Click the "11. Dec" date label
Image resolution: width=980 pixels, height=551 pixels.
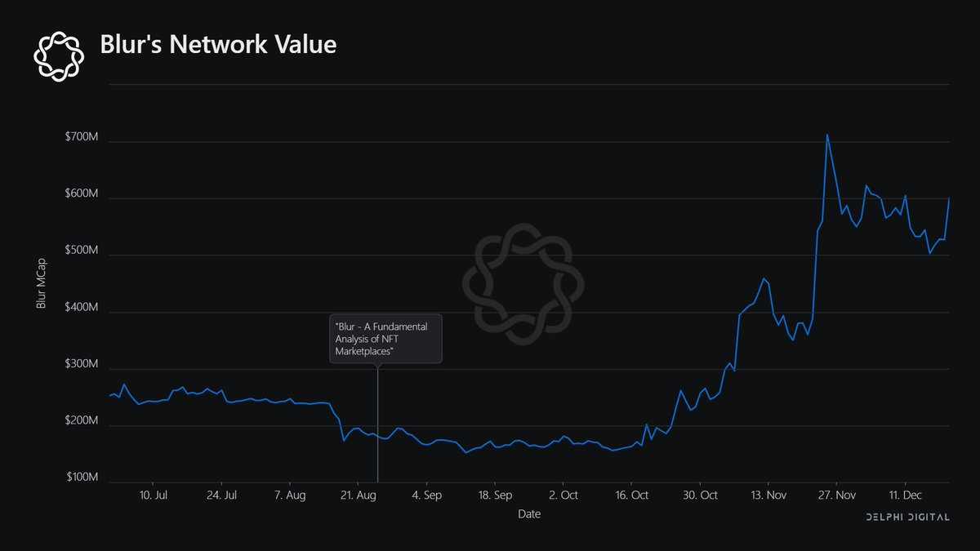click(x=904, y=495)
